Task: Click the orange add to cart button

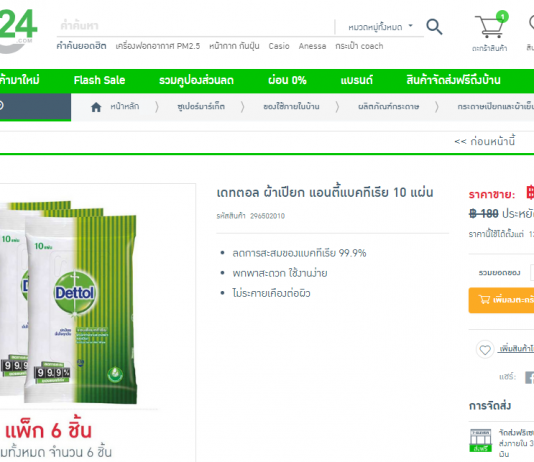Action: point(501,300)
